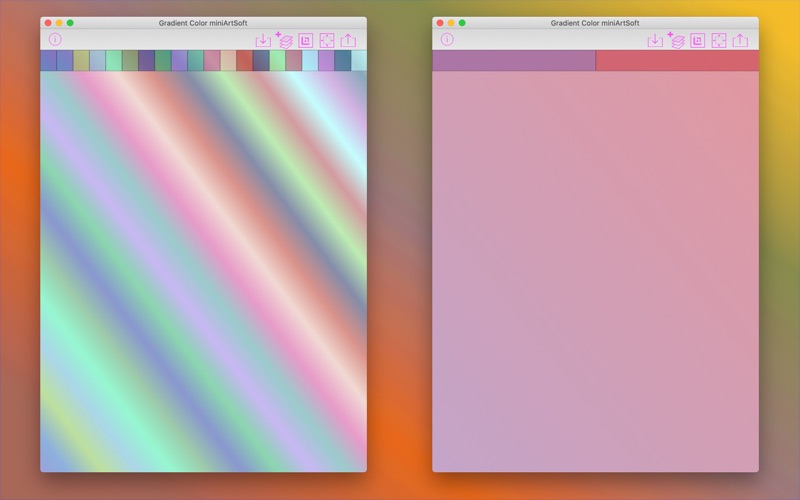Select the purple swatch in the right window

[514, 61]
